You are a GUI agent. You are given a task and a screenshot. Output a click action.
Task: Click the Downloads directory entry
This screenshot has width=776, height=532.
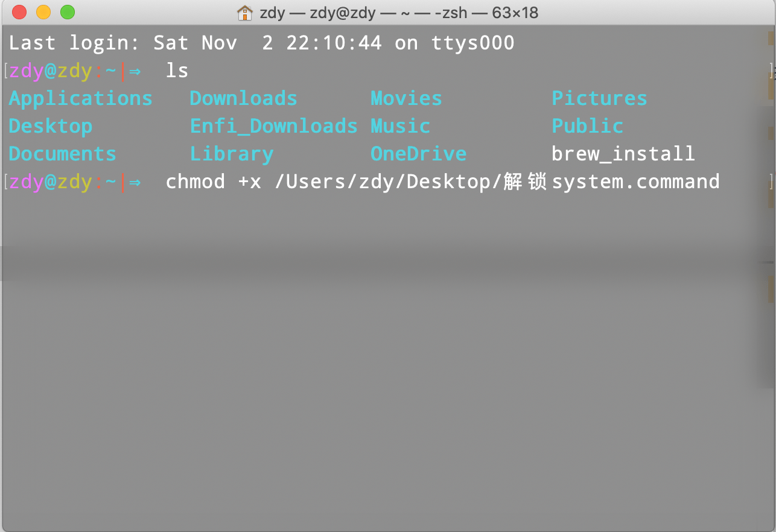pos(243,98)
